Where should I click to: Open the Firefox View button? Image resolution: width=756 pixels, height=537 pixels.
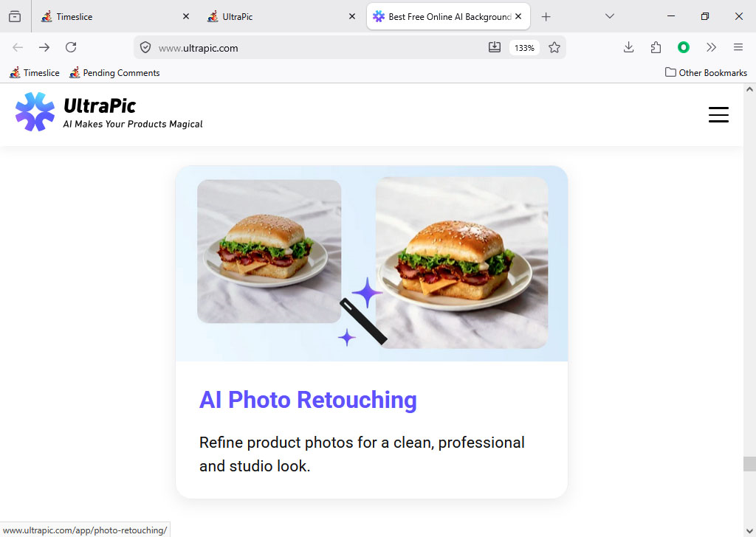[15, 16]
